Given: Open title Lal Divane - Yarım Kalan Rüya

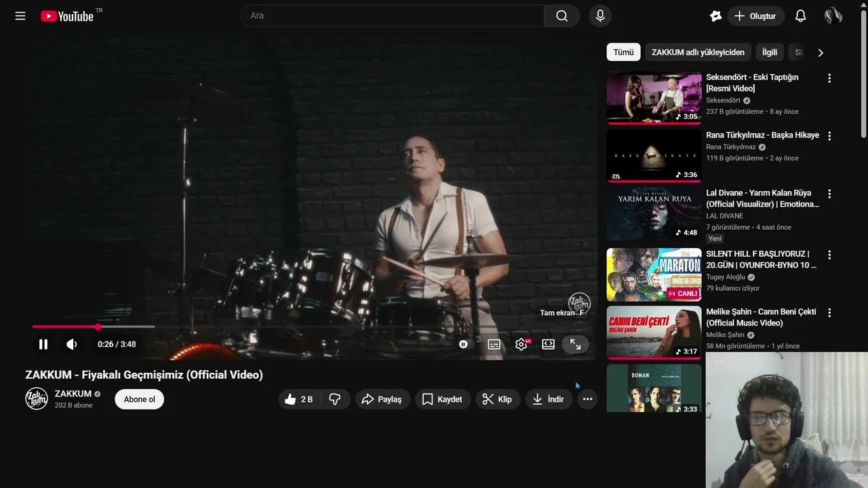Looking at the screenshot, I should click(x=762, y=199).
